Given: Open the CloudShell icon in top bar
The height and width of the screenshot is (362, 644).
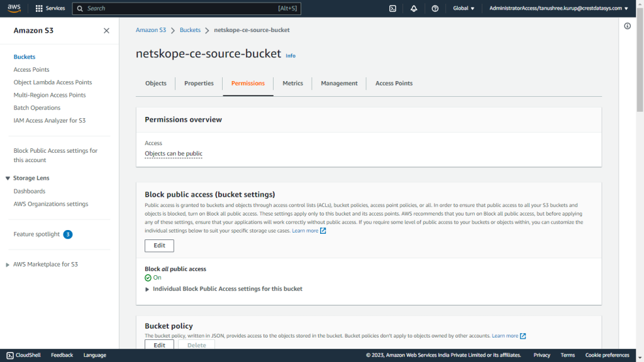Looking at the screenshot, I should click(x=392, y=8).
